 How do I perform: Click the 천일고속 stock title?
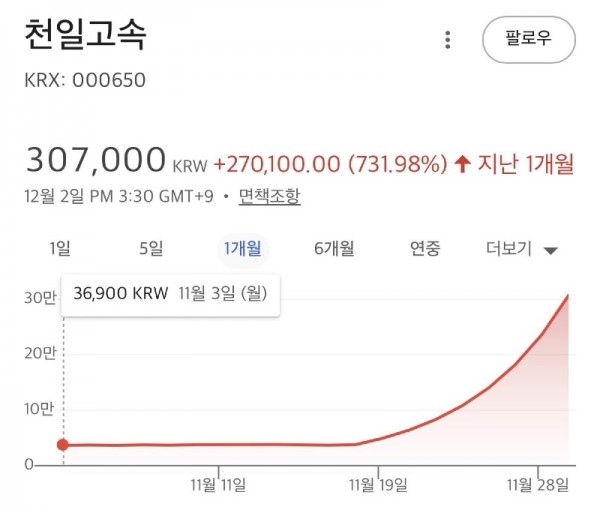tap(85, 36)
